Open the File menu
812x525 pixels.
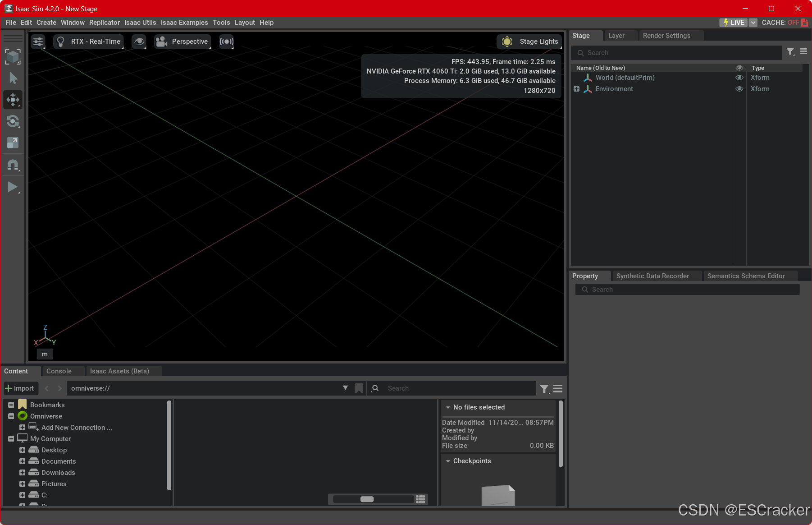tap(11, 23)
